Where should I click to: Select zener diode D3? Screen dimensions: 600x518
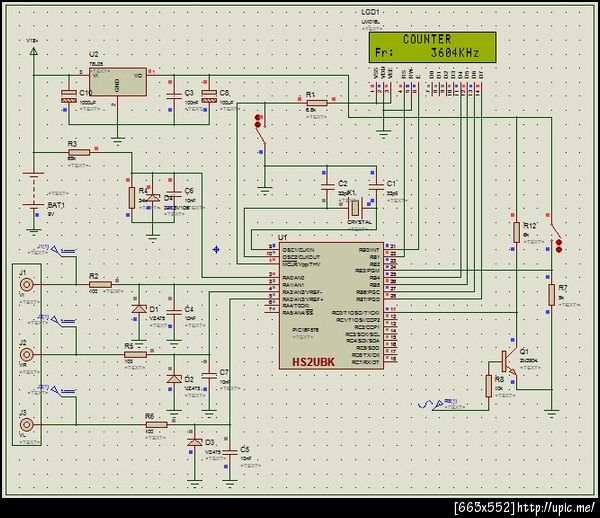[x=195, y=442]
